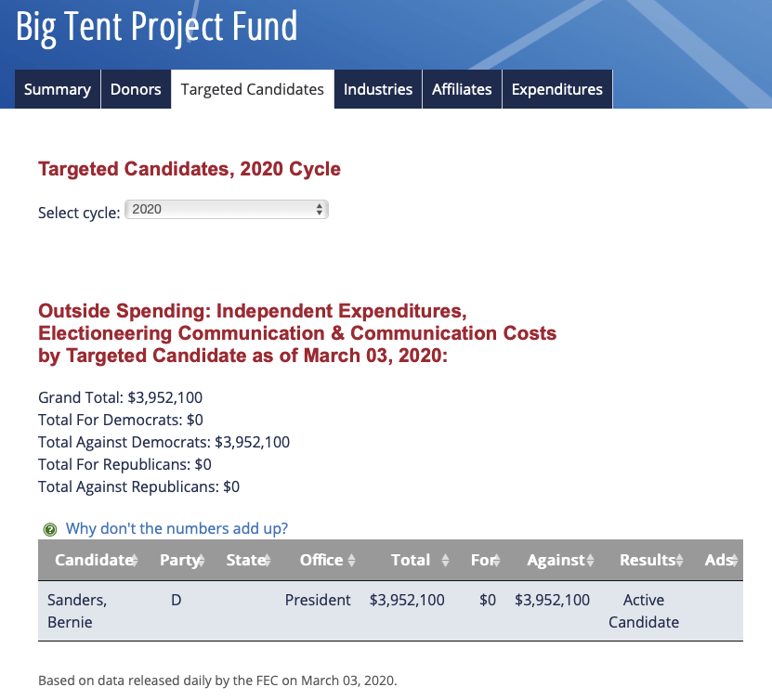Sort table by Candidate column arrows
Screen dimensions: 772x700
pyautogui.click(x=136, y=561)
